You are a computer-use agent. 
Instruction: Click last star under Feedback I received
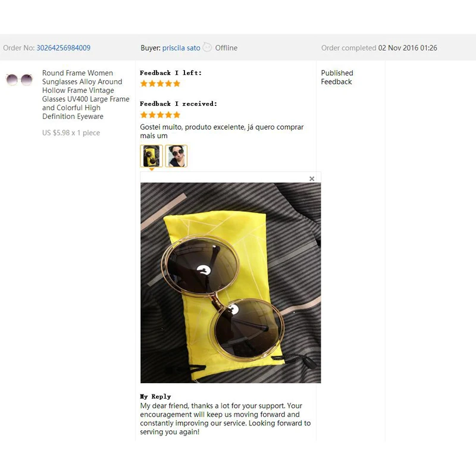tap(177, 115)
